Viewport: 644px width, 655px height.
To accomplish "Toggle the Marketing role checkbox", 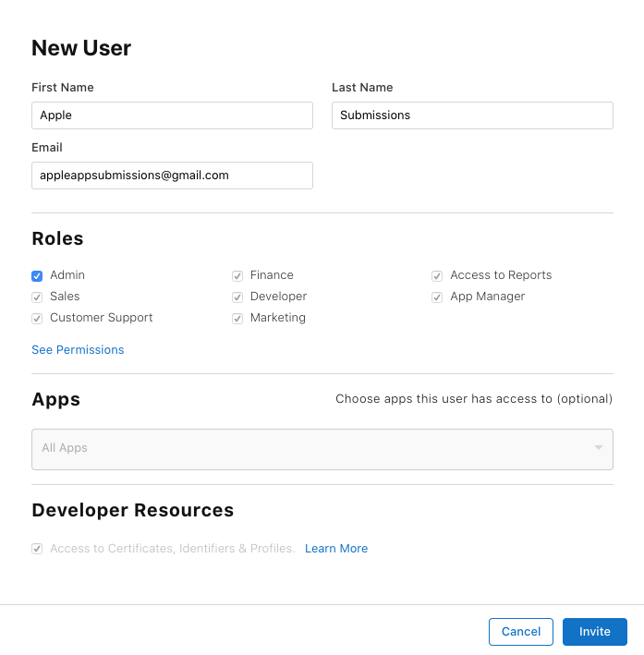I will 237,318.
